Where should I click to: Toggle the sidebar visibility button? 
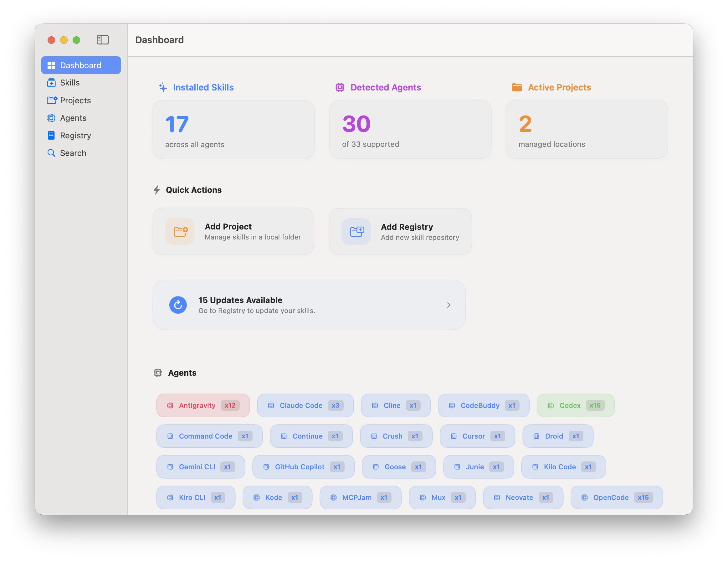tap(103, 40)
